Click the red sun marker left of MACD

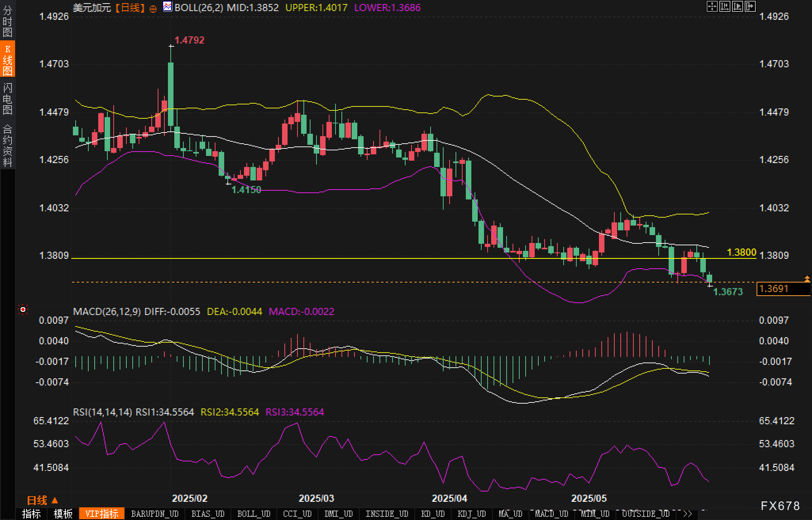point(23,309)
